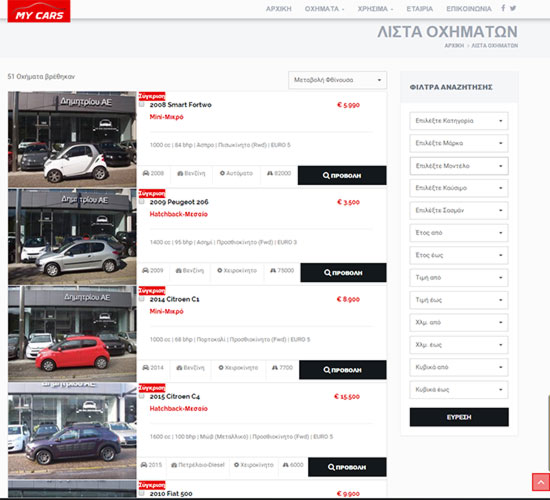
Task: Click Hatchback-Μεσαίο under Peugeot 206
Action: 179,214
